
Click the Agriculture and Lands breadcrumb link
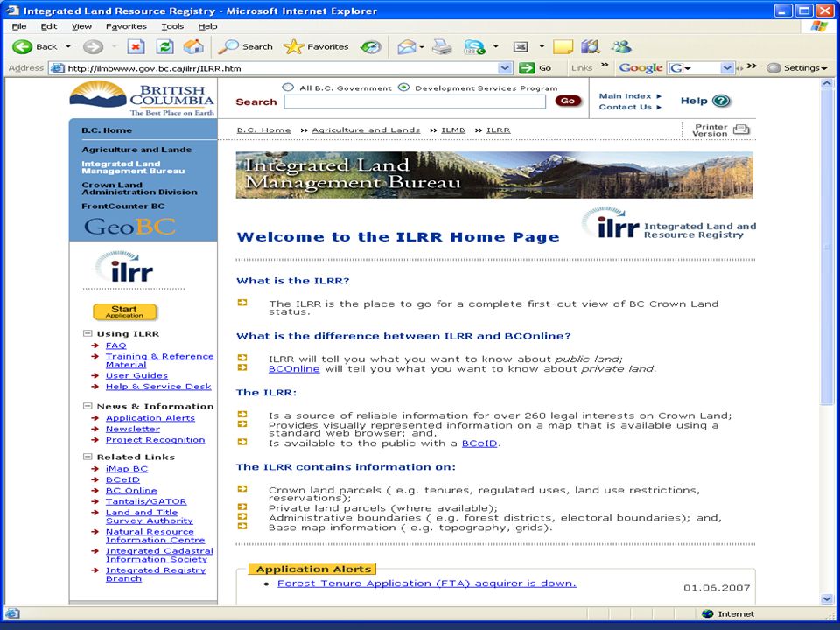pos(366,130)
